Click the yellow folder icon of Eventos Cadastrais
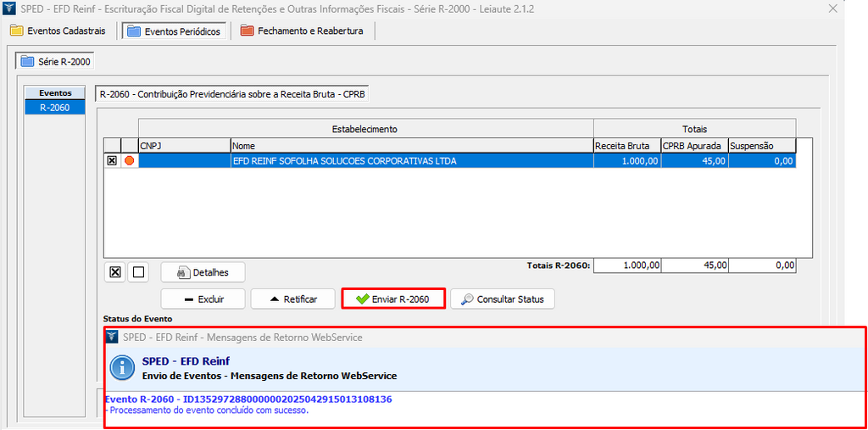Screen dimensions: 868x430 coord(16,31)
